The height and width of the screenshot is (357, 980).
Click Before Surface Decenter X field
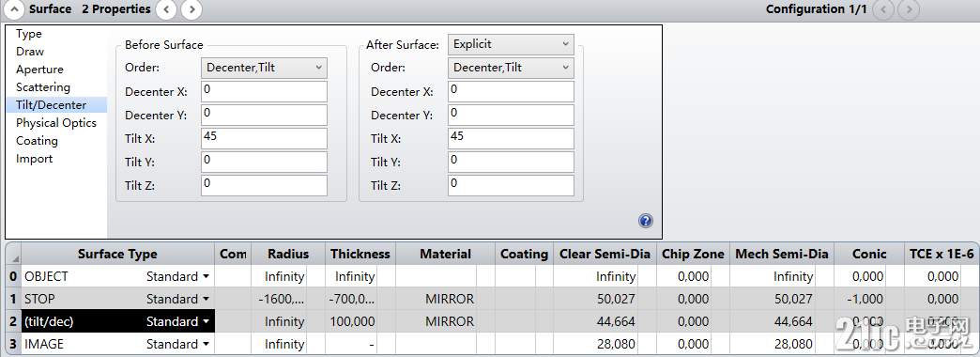click(x=264, y=91)
